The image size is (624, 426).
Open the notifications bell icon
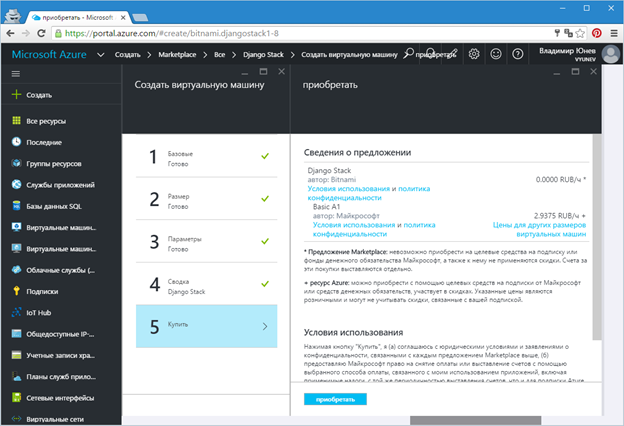pyautogui.click(x=430, y=53)
